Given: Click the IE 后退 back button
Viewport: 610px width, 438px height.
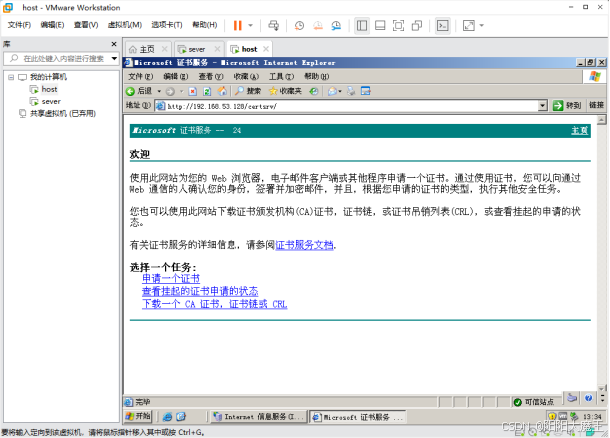Looking at the screenshot, I should [139, 91].
